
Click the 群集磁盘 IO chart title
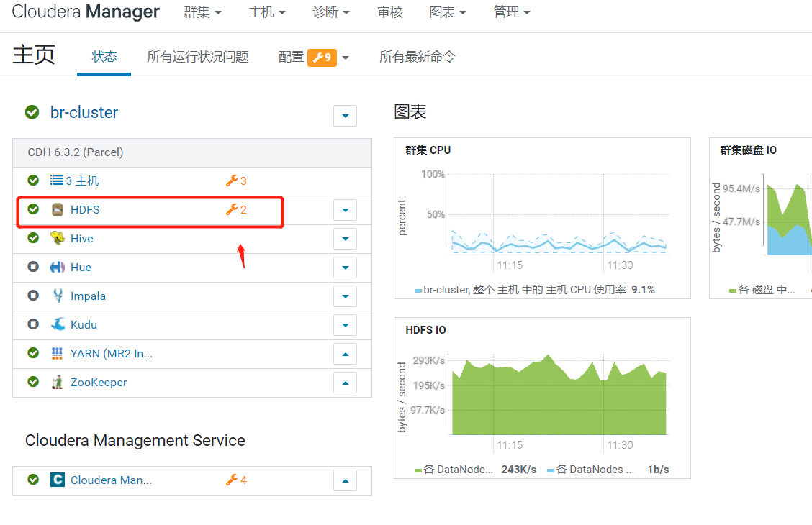click(x=749, y=150)
